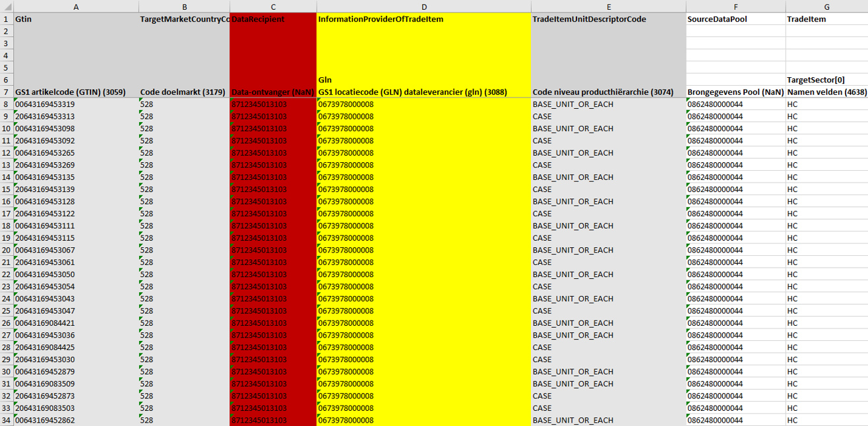Image resolution: width=868 pixels, height=426 pixels.
Task: Select the CASE cell in row 9
Action: pyautogui.click(x=608, y=117)
